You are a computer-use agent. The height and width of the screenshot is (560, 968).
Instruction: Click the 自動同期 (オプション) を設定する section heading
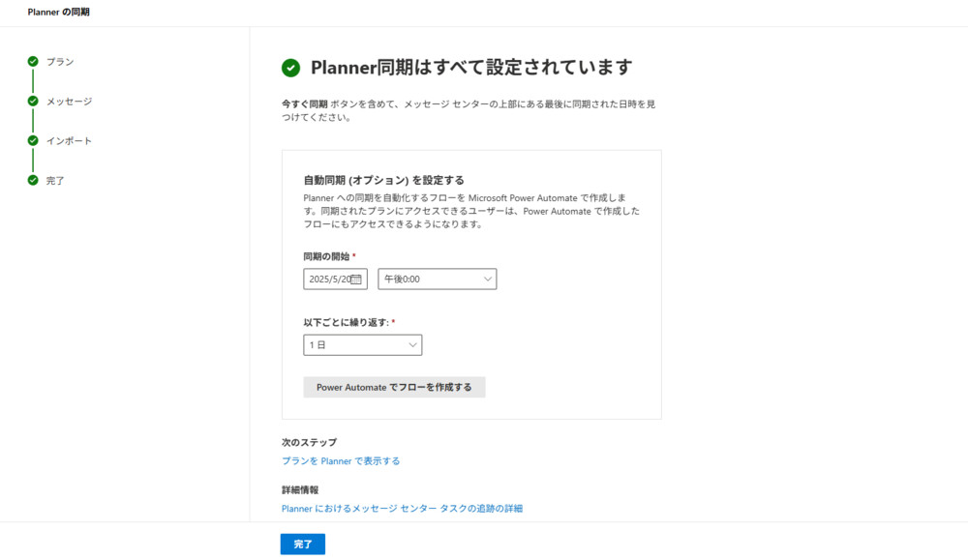384,180
